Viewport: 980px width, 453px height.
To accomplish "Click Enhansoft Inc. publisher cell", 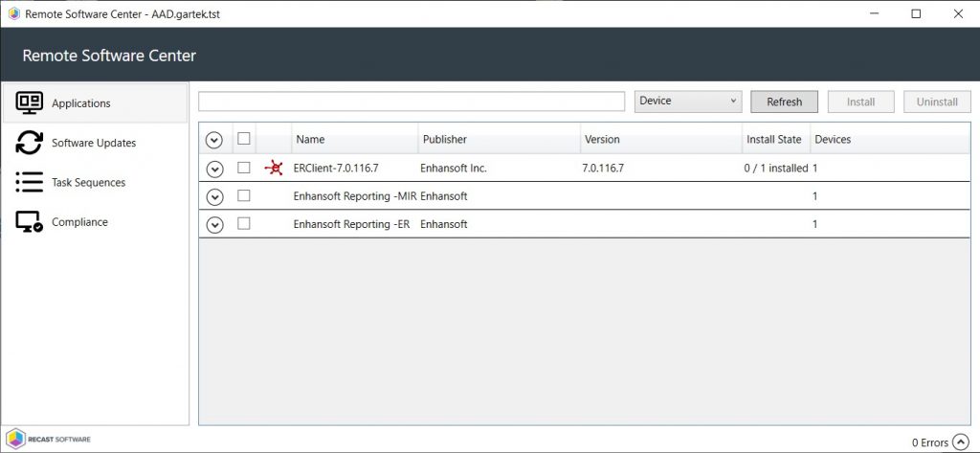I will [x=453, y=168].
